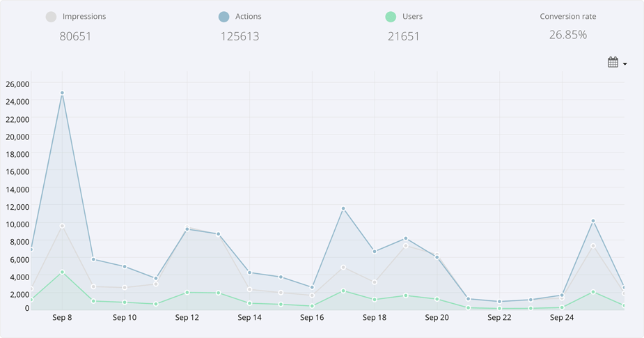Select the Actions peak point on Sep 25
The height and width of the screenshot is (338, 644).
pyautogui.click(x=593, y=221)
